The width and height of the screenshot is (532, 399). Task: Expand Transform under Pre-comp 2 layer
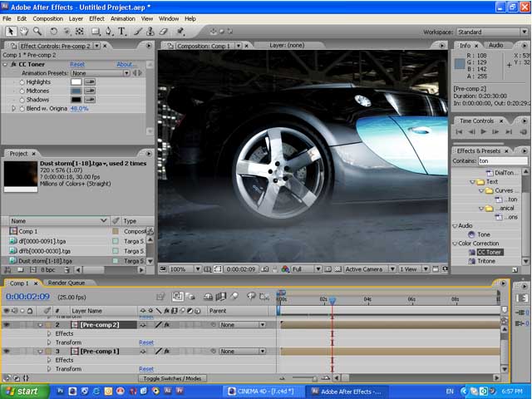pos(50,342)
